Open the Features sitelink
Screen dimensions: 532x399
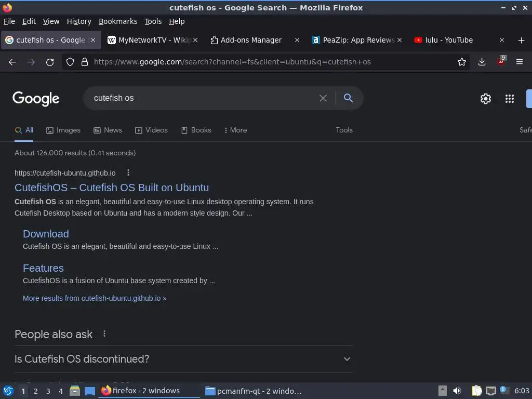point(43,268)
